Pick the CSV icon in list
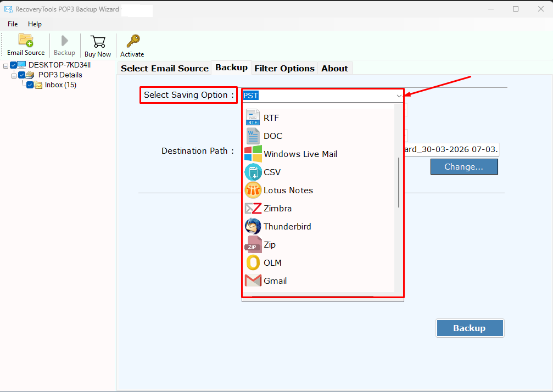553x392 pixels. coord(253,172)
